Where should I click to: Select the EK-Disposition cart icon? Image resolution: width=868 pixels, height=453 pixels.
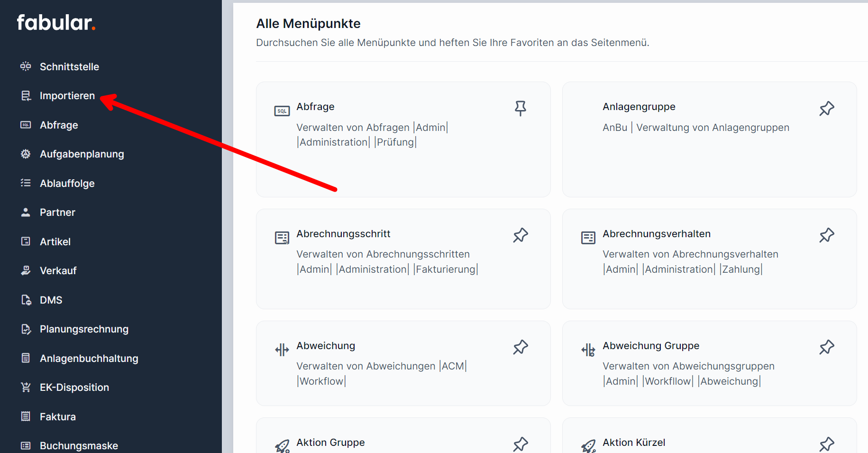click(x=26, y=387)
